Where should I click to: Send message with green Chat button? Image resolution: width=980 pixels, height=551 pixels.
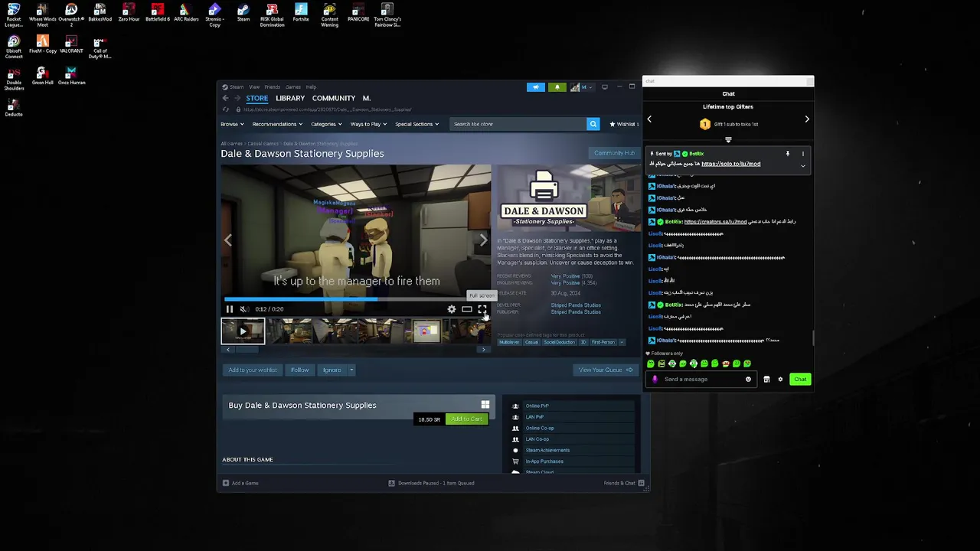[800, 380]
